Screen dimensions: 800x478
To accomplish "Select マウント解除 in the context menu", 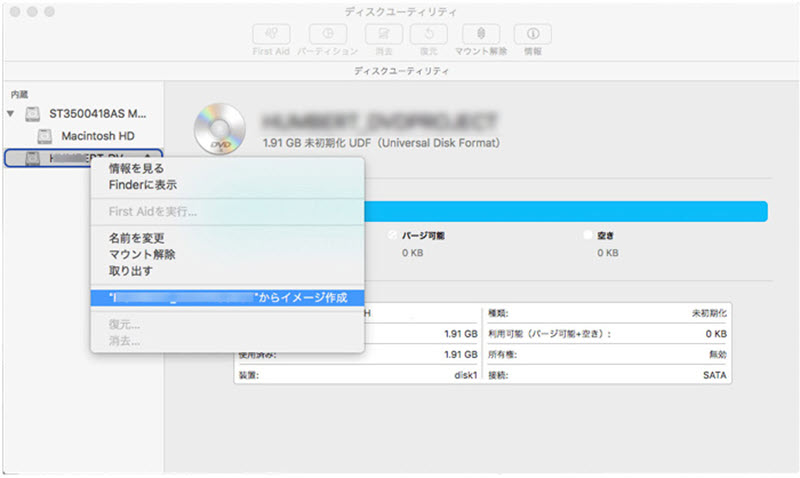I will tap(142, 254).
